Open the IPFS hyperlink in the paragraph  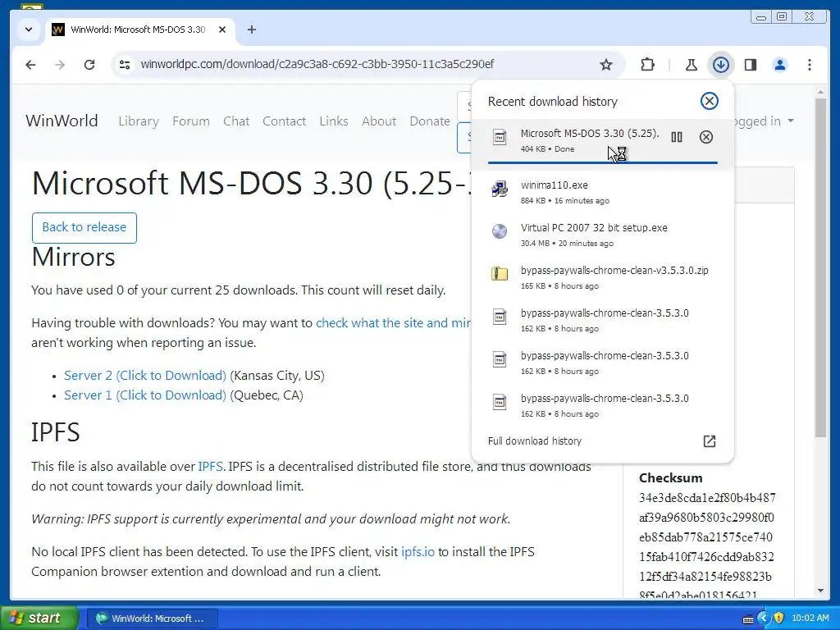[210, 467]
